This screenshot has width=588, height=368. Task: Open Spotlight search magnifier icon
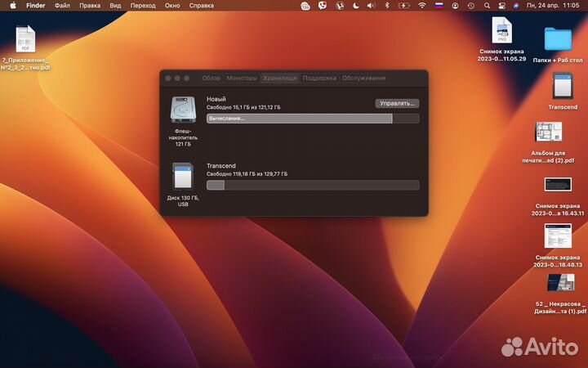485,5
